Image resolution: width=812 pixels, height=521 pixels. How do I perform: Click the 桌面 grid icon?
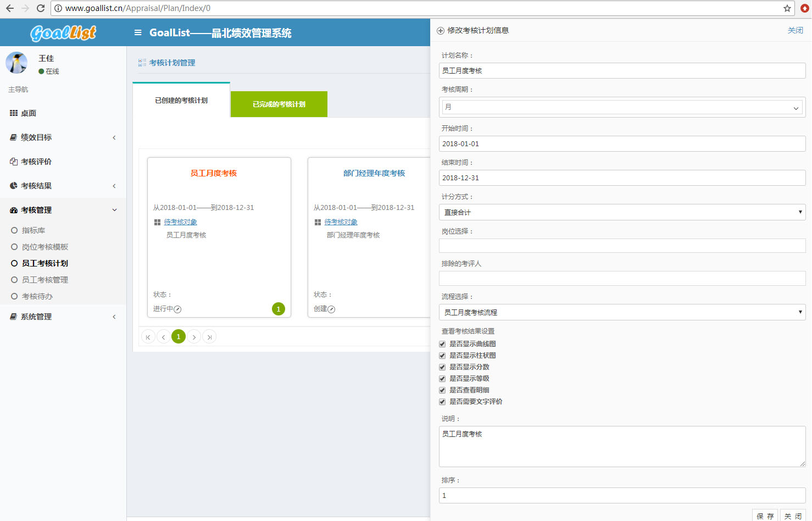tap(14, 113)
